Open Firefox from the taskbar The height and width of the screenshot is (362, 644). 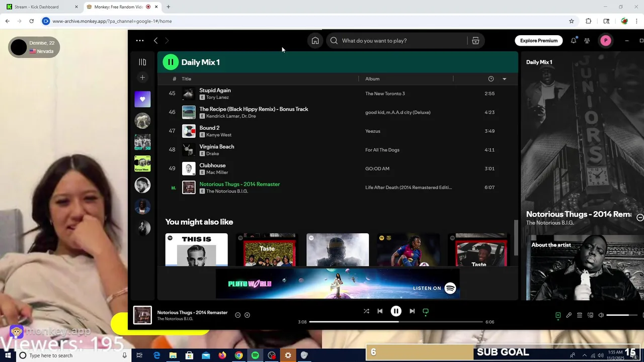tap(222, 355)
